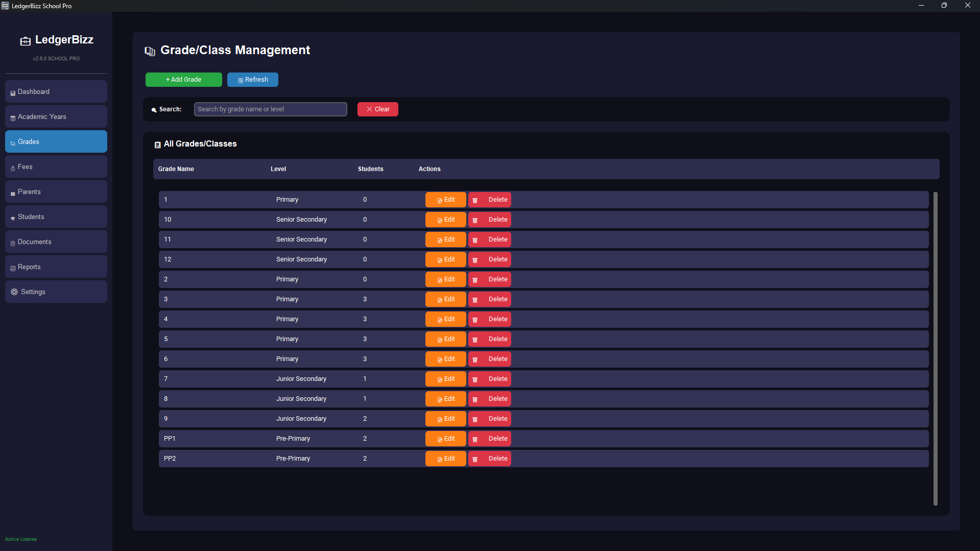Click the Active License status text
The image size is (980, 551).
pyautogui.click(x=21, y=539)
